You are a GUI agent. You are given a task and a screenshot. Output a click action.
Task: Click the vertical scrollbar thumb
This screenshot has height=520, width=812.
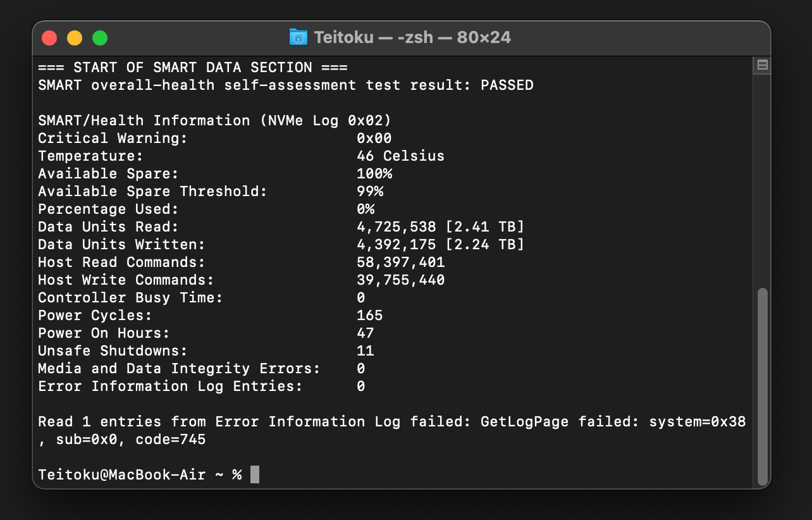(762, 386)
